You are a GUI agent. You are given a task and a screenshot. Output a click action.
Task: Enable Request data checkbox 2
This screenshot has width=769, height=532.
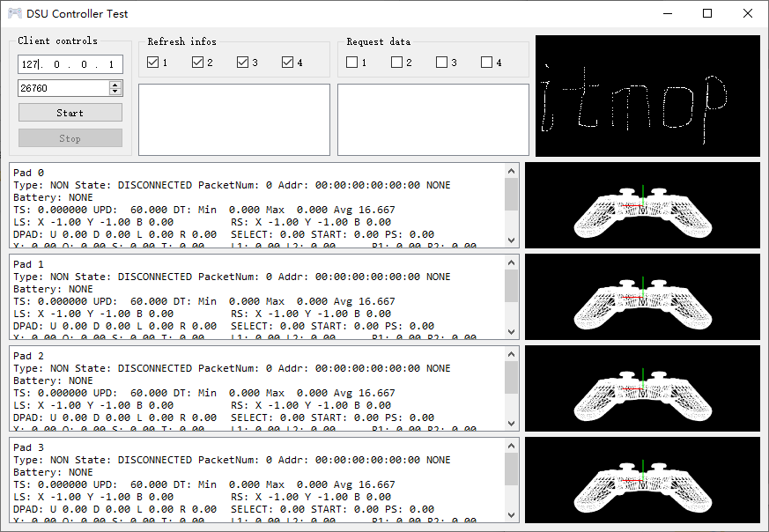(397, 63)
